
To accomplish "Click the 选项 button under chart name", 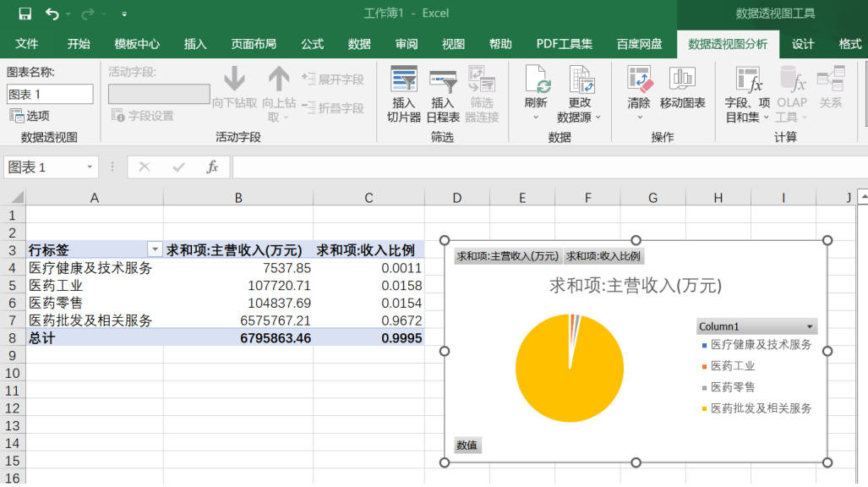I will click(x=30, y=116).
